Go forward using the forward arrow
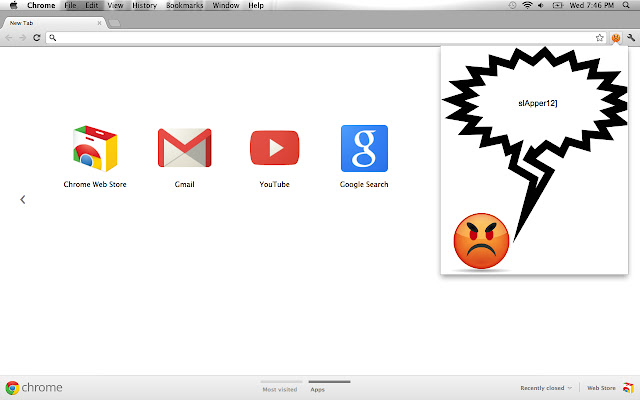The image size is (640, 400). coord(23,38)
